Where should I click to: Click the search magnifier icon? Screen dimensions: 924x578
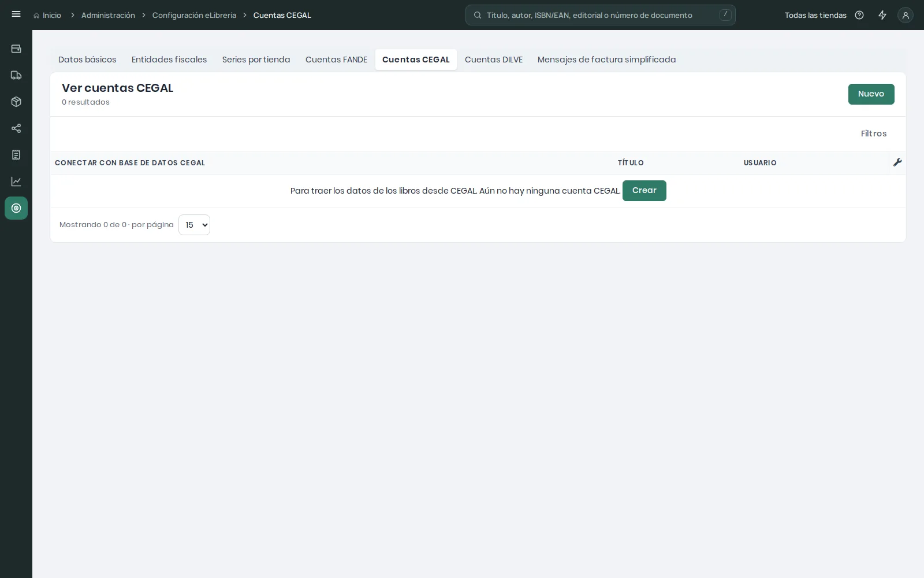478,15
